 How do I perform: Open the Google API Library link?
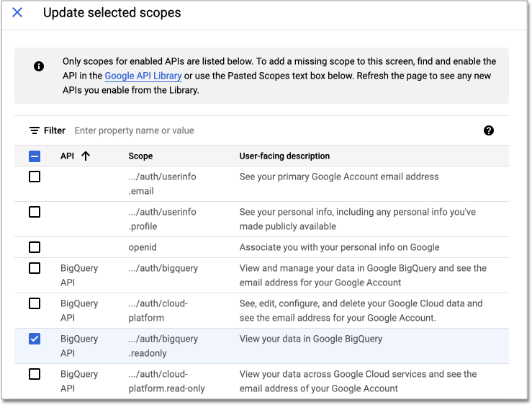143,76
